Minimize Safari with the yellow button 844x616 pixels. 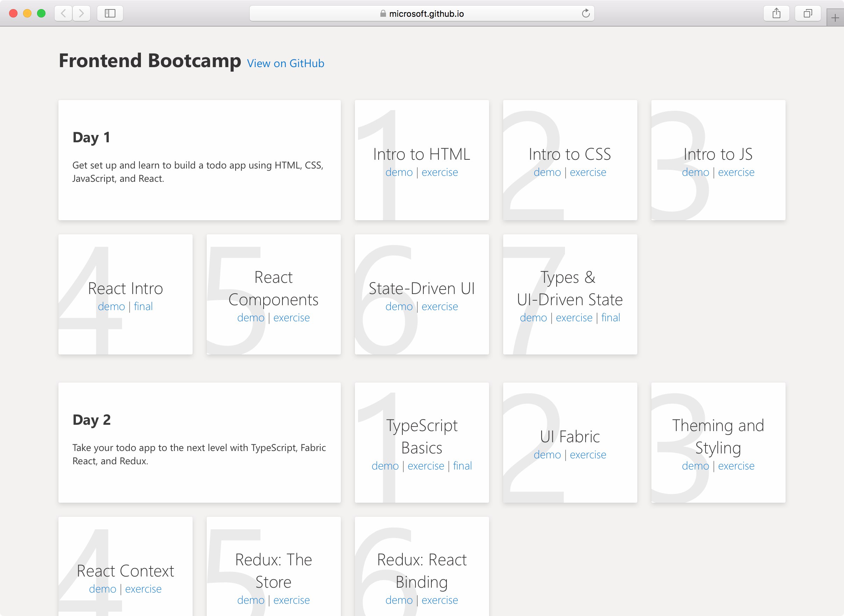coord(27,13)
